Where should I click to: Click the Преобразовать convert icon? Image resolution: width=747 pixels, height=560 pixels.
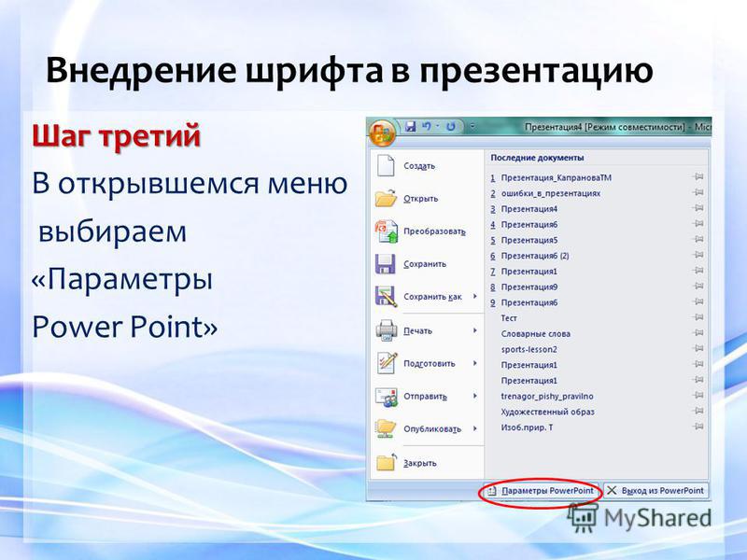[x=386, y=231]
